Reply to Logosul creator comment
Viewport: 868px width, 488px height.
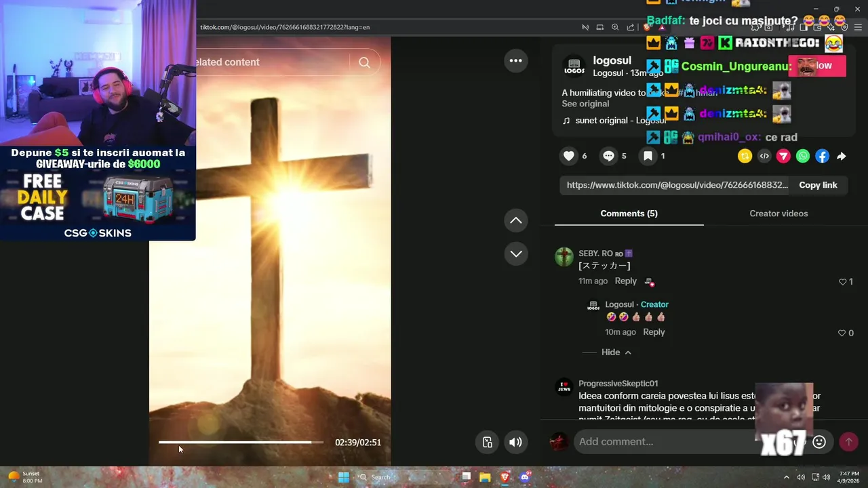[654, 332]
